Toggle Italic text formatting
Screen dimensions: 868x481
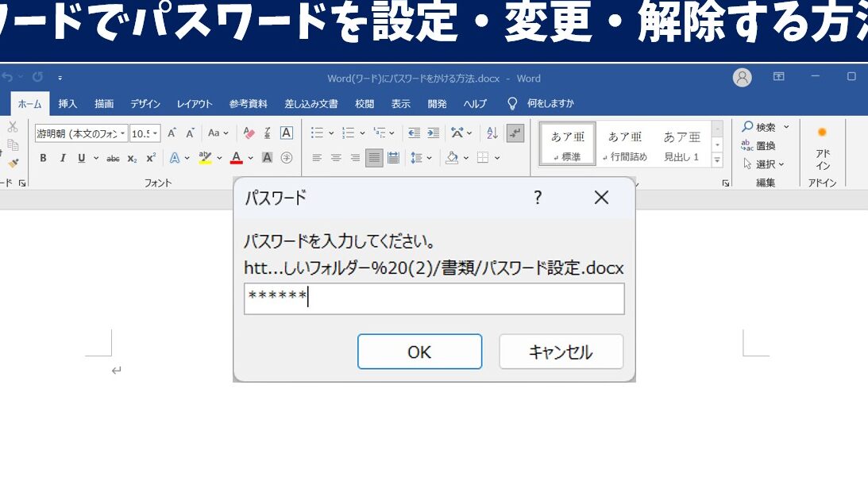[63, 158]
